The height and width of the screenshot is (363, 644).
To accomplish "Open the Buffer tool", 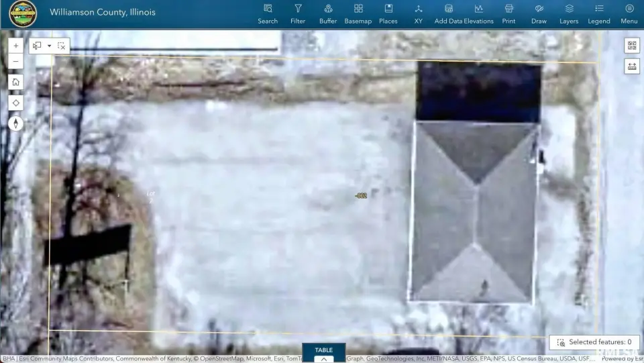I will click(328, 13).
